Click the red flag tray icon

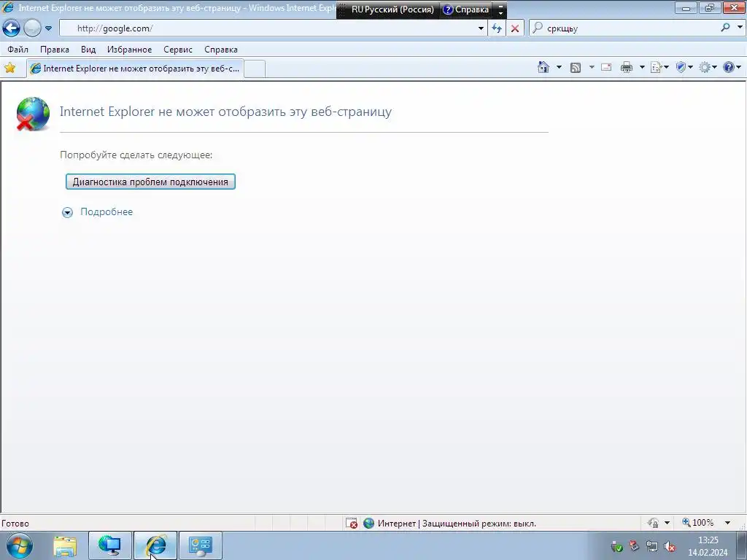(634, 545)
